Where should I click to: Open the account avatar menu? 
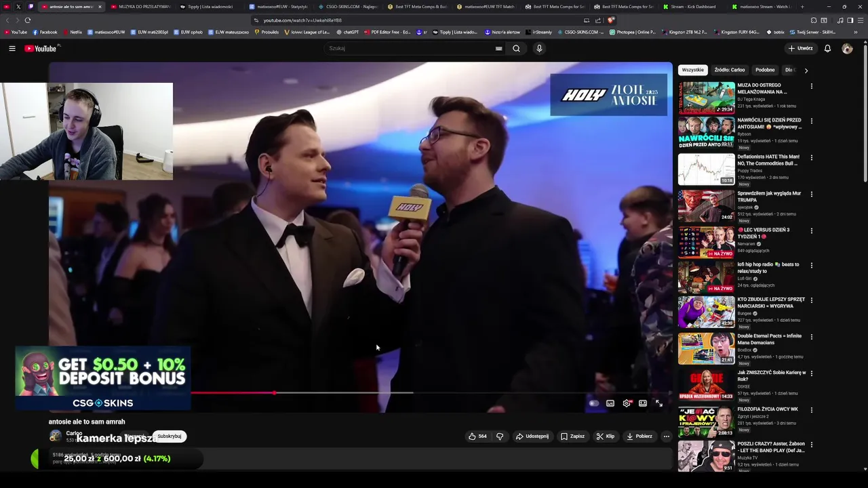coord(847,48)
